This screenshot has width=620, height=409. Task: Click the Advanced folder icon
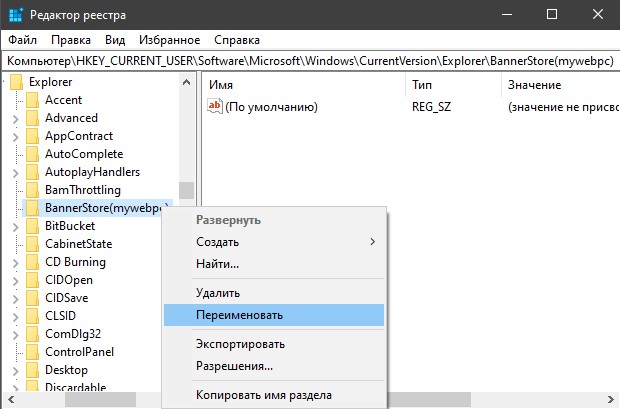[x=32, y=118]
